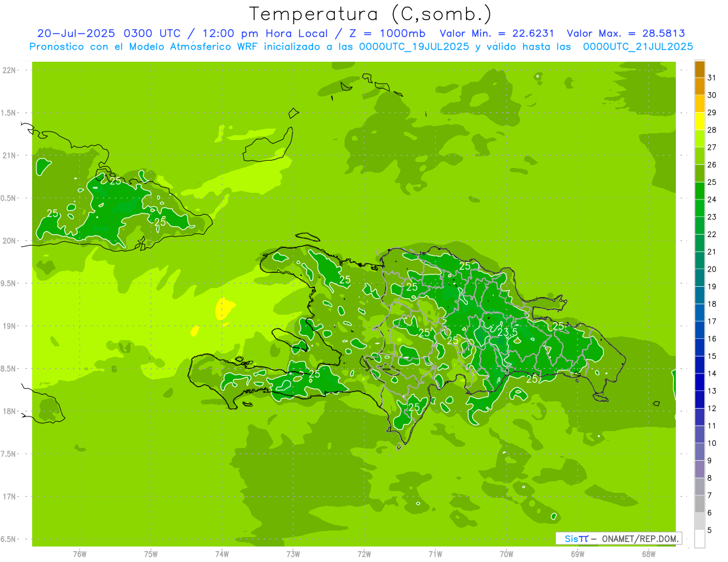Click the legend value 15
The width and height of the screenshot is (728, 562).
coord(712,356)
